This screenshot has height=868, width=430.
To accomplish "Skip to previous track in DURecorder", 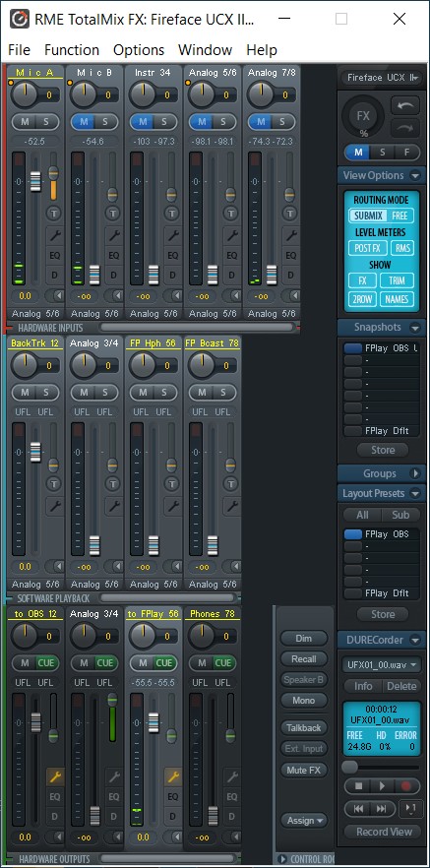I will coord(358,809).
